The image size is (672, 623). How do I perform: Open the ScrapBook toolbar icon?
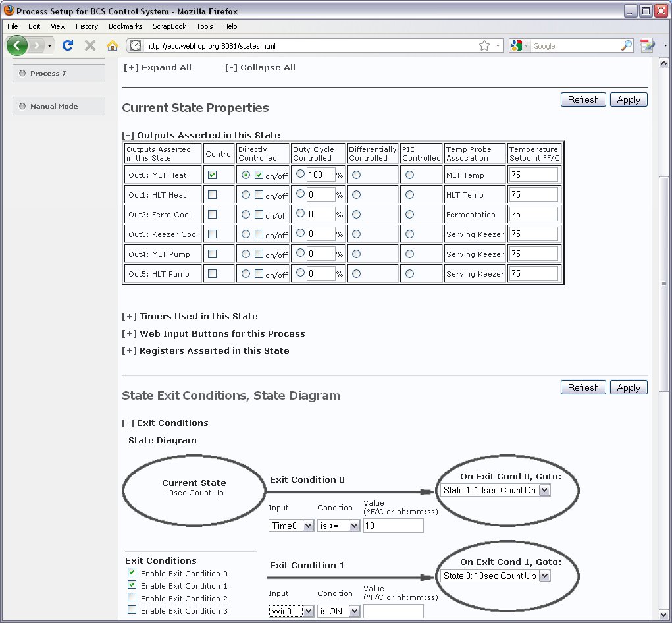coord(647,45)
